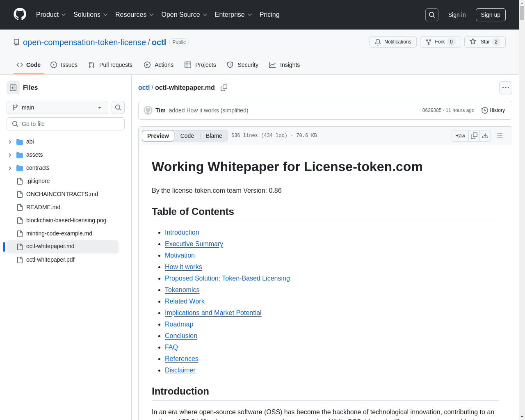Open the .gitignore file
This screenshot has height=420, width=525.
(38, 181)
